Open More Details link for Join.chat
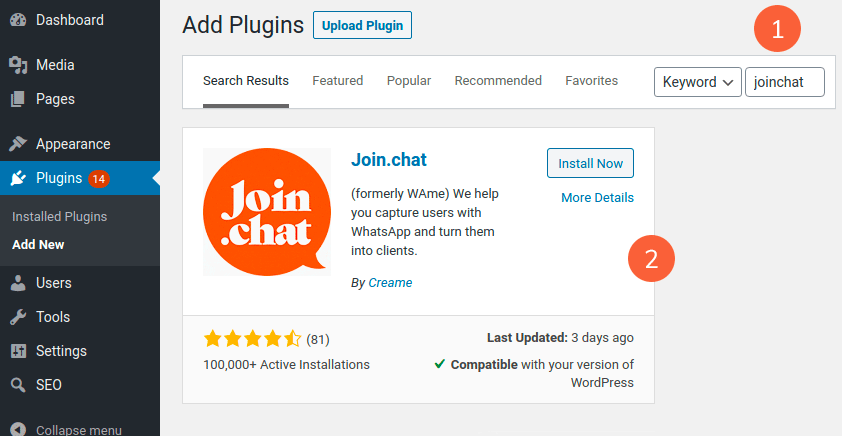This screenshot has width=842, height=436. point(597,198)
